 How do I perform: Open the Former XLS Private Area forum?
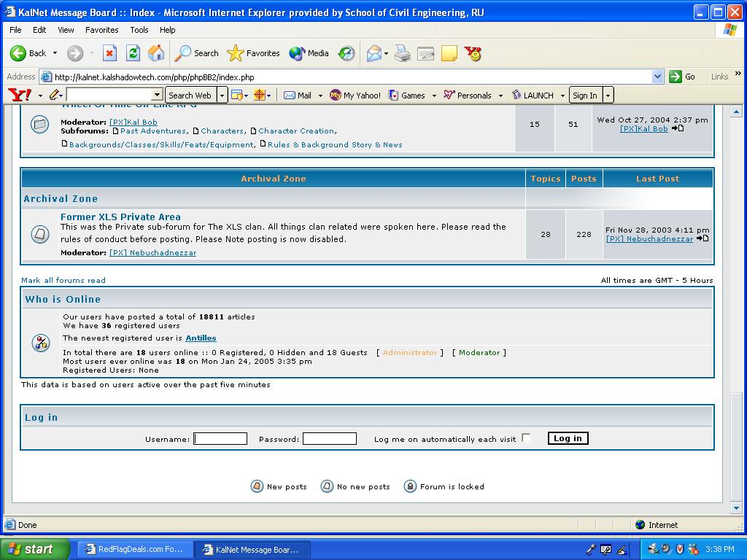[120, 217]
